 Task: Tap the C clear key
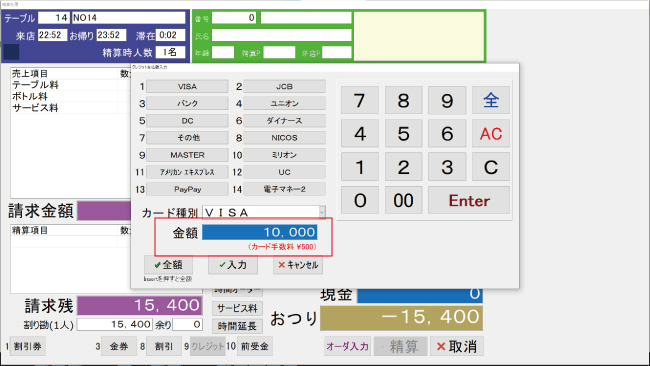click(491, 167)
